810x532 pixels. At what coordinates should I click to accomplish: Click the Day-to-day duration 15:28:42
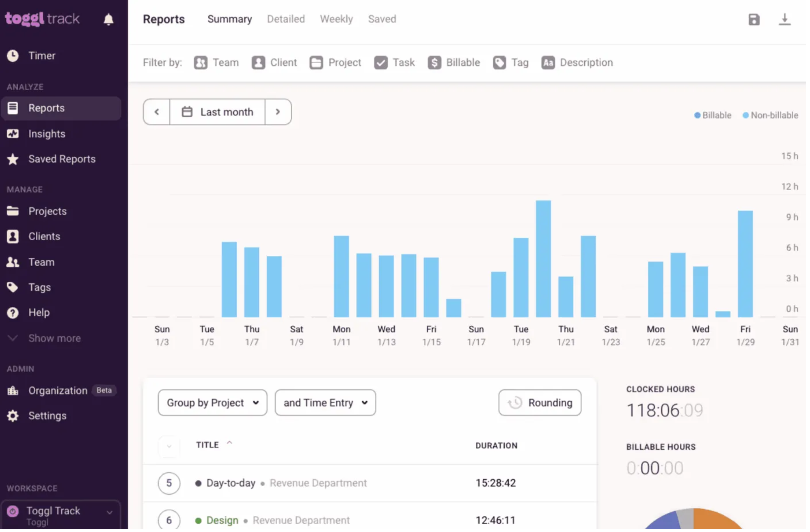pyautogui.click(x=496, y=483)
